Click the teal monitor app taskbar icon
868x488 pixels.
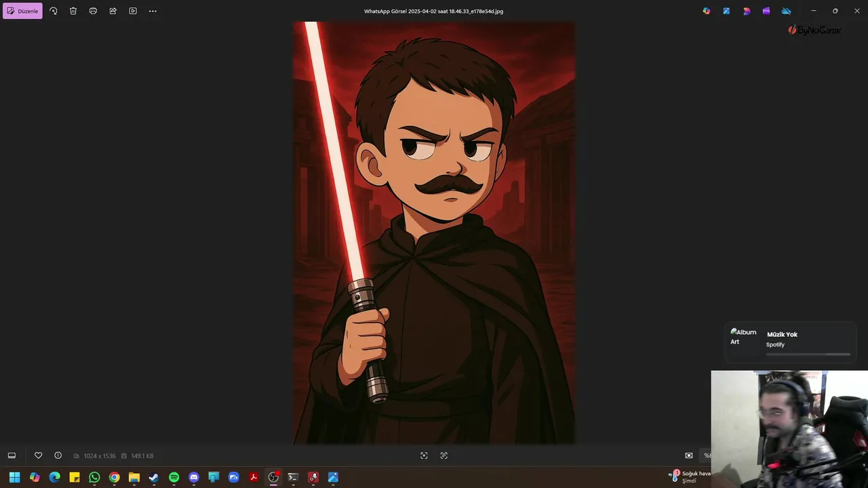coord(214,477)
